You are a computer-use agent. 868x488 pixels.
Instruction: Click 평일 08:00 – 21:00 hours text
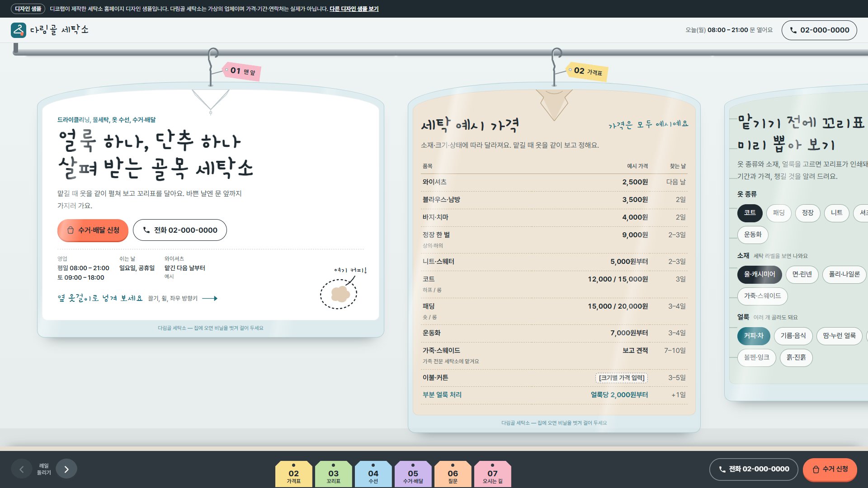pos(83,268)
